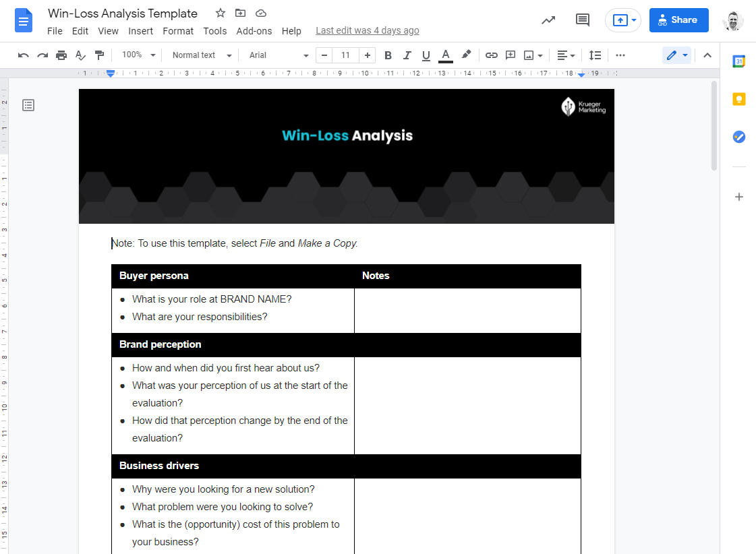Redo the last action
This screenshot has width=756, height=554.
tap(42, 55)
